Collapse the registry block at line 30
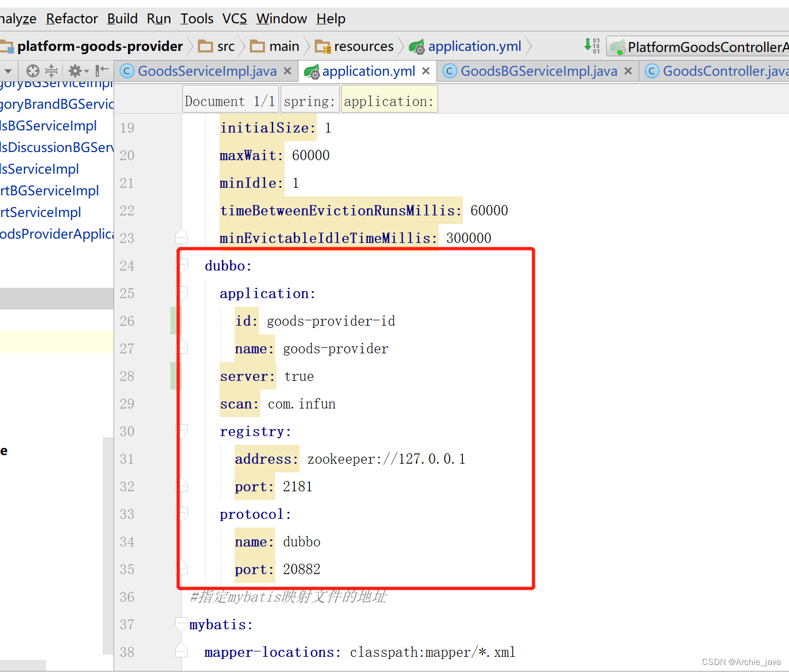Image resolution: width=789 pixels, height=672 pixels. tap(182, 431)
